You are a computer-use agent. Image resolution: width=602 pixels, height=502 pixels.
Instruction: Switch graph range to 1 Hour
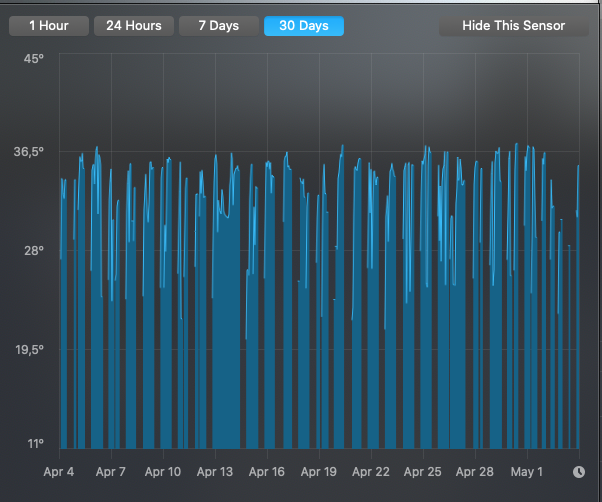(x=49, y=26)
